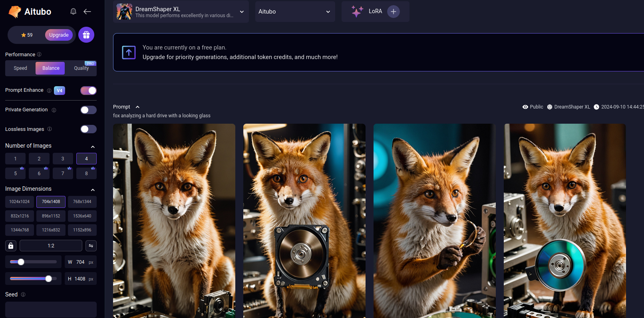Collapse sidebar with the left arrow icon
The height and width of the screenshot is (318, 644).
coord(87,12)
